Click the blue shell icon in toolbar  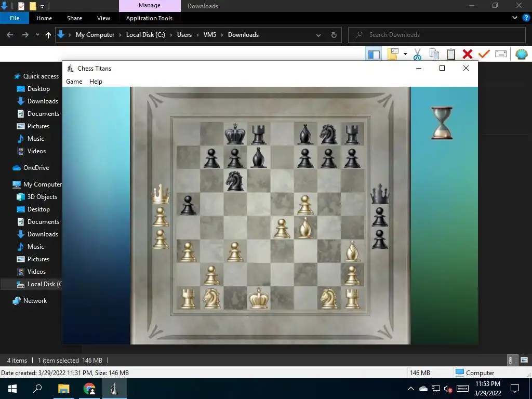(522, 54)
